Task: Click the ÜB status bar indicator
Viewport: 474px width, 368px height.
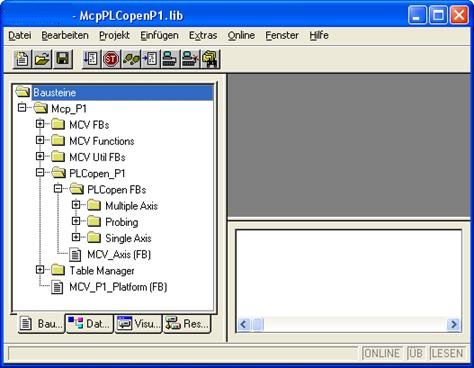Action: [x=415, y=353]
